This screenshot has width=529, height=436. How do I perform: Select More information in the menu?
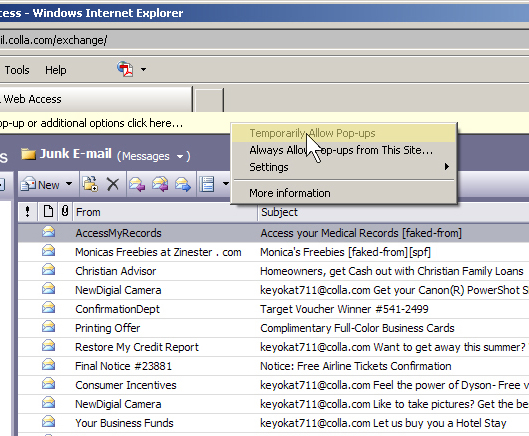[343, 193]
